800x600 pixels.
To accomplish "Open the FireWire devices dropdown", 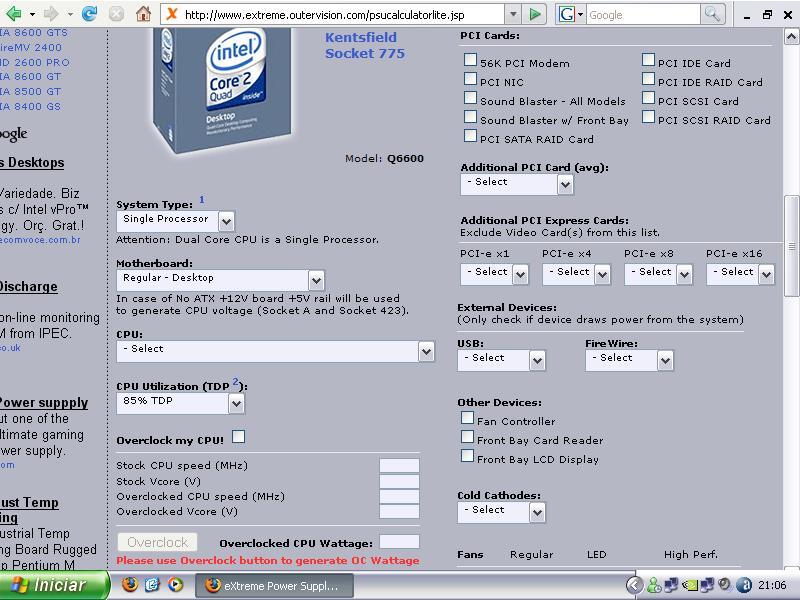I will point(630,360).
